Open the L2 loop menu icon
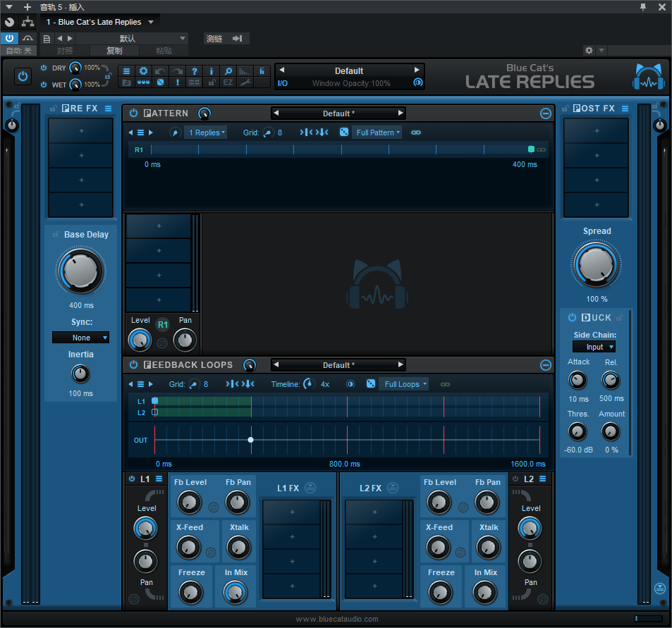Screen dimensions: 672x628 (x=542, y=479)
